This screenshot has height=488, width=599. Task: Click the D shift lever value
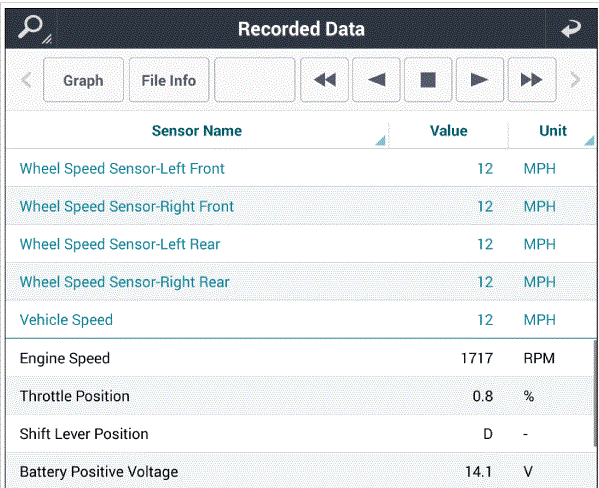[488, 434]
